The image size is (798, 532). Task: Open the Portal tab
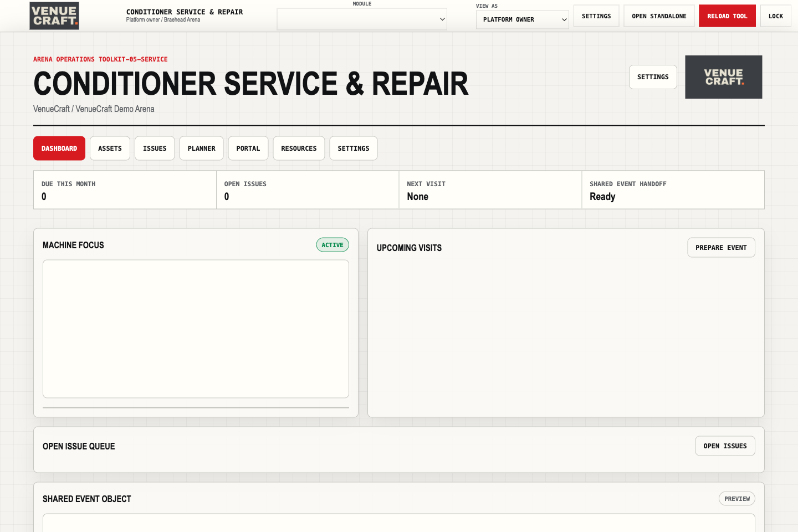(248, 149)
